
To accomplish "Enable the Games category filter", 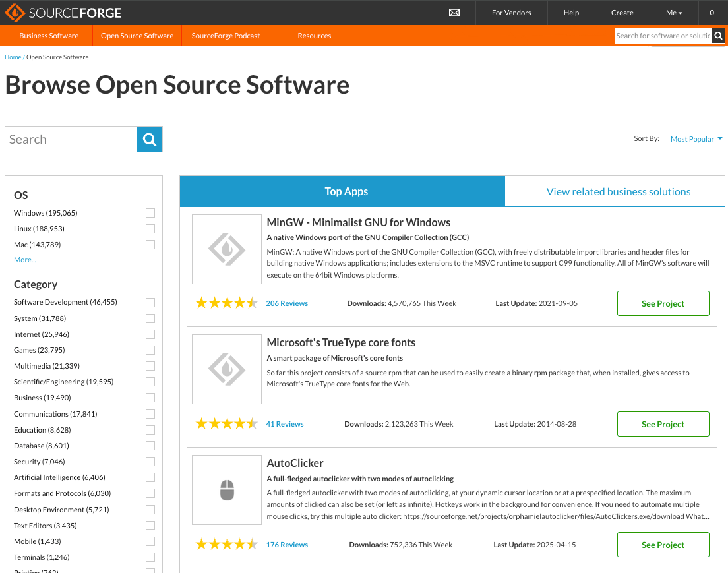I will tap(150, 350).
